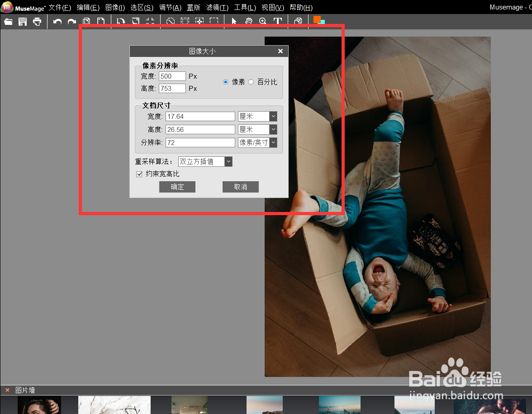Screen dimensions: 532x414
Task: Click the crop tool icon
Action: (x=150, y=21)
